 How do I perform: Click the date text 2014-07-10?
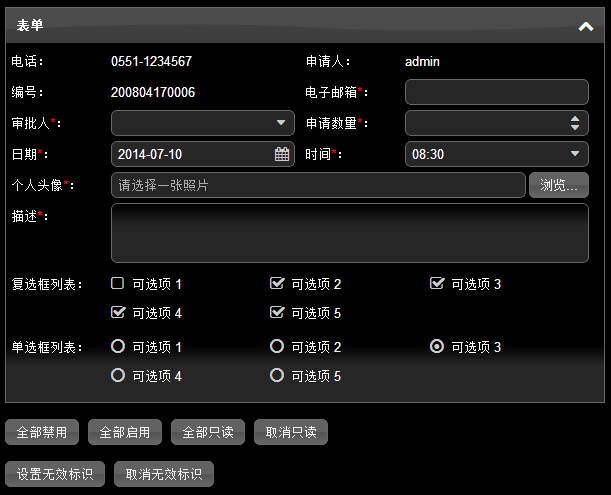pyautogui.click(x=150, y=154)
